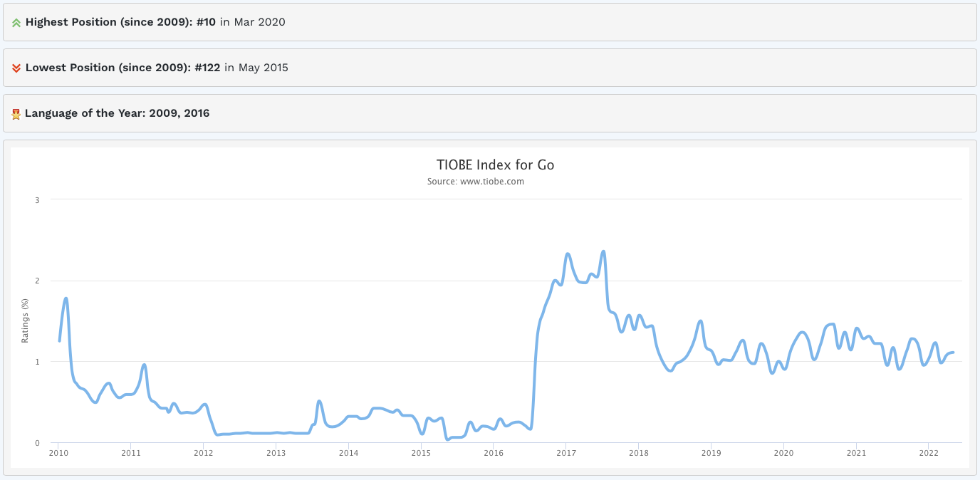The width and height of the screenshot is (980, 480).
Task: Click the red down-arrows Lowest Position icon
Action: (16, 68)
